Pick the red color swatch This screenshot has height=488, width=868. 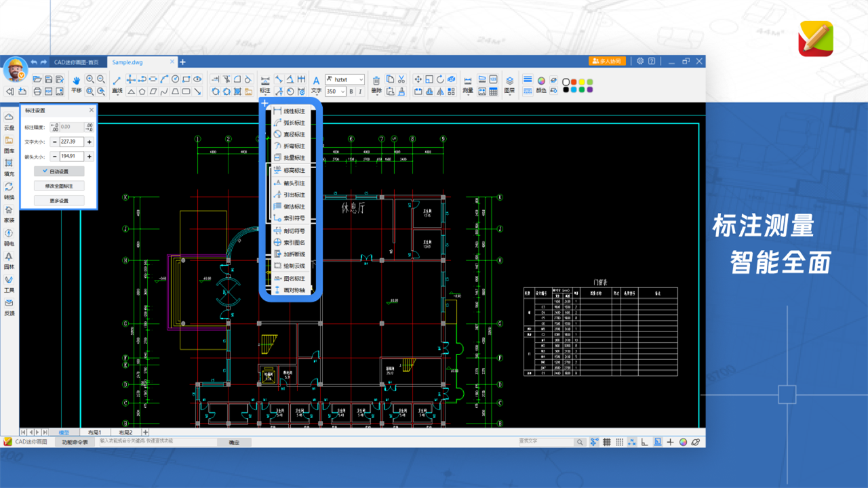point(574,82)
